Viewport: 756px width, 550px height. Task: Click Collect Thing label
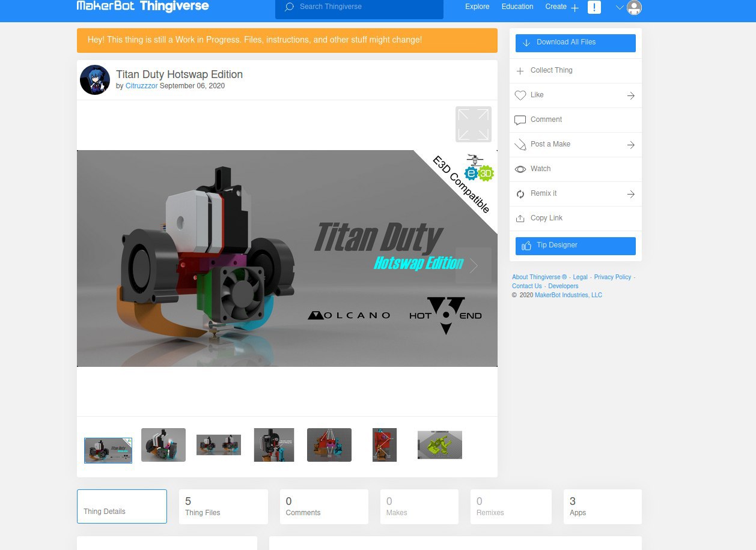pyautogui.click(x=552, y=70)
